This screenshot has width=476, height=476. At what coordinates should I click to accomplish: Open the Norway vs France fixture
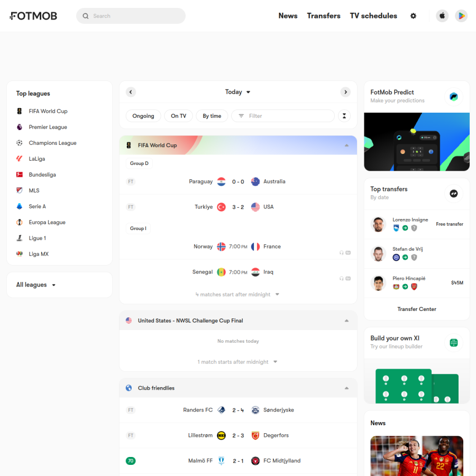(x=238, y=246)
